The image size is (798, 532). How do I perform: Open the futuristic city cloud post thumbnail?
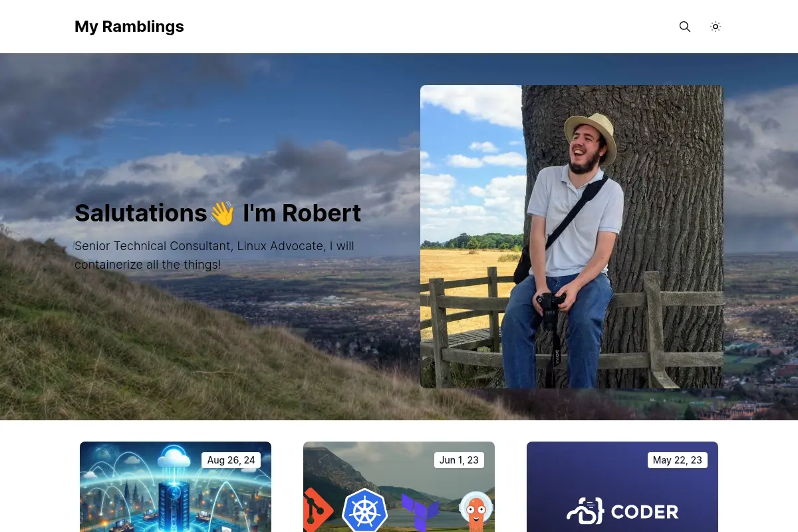176,487
